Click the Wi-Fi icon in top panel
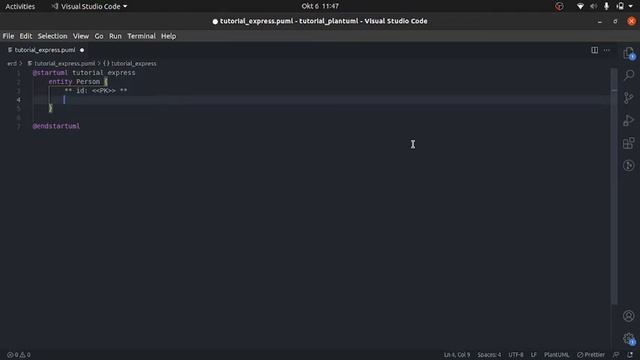Image resolution: width=640 pixels, height=360 pixels. click(580, 6)
